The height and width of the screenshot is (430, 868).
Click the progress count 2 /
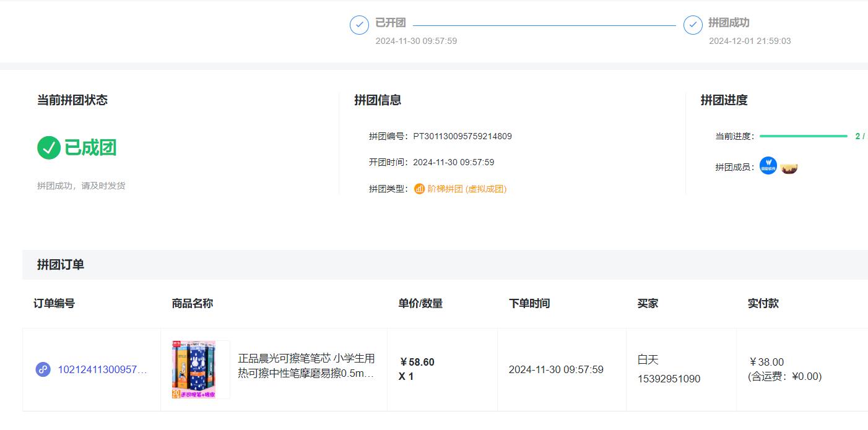point(860,136)
